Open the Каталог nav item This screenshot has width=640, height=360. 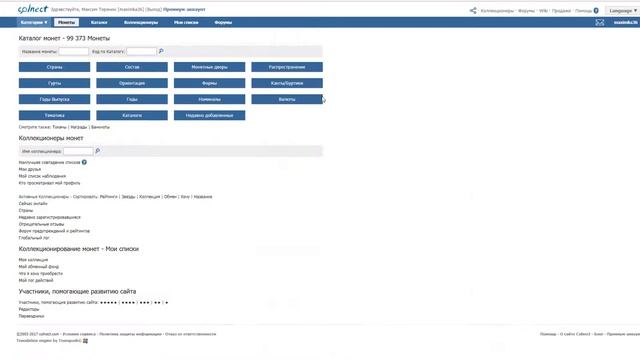click(99, 22)
